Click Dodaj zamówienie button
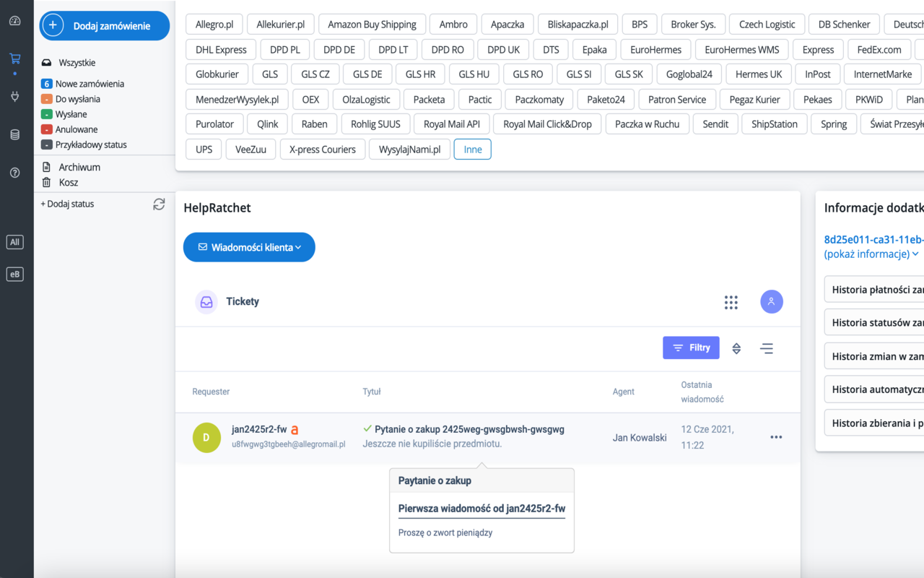Screen dimensions: 924x578 click(104, 25)
